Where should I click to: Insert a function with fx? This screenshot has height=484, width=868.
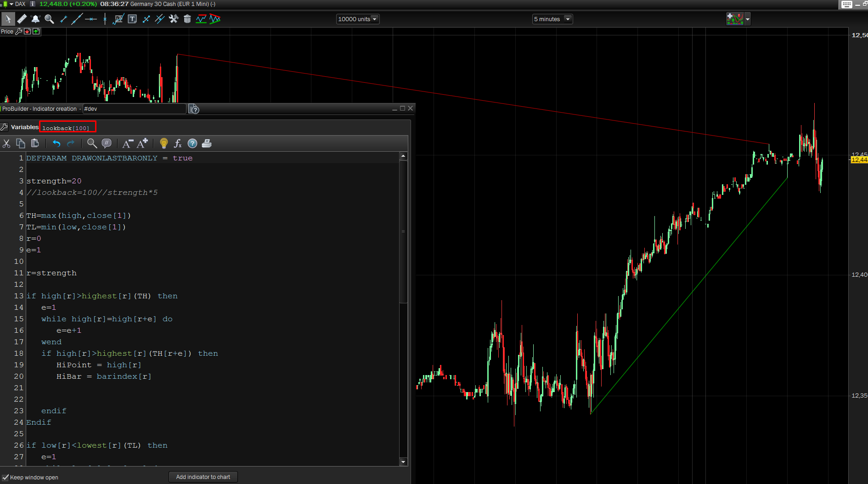click(178, 143)
